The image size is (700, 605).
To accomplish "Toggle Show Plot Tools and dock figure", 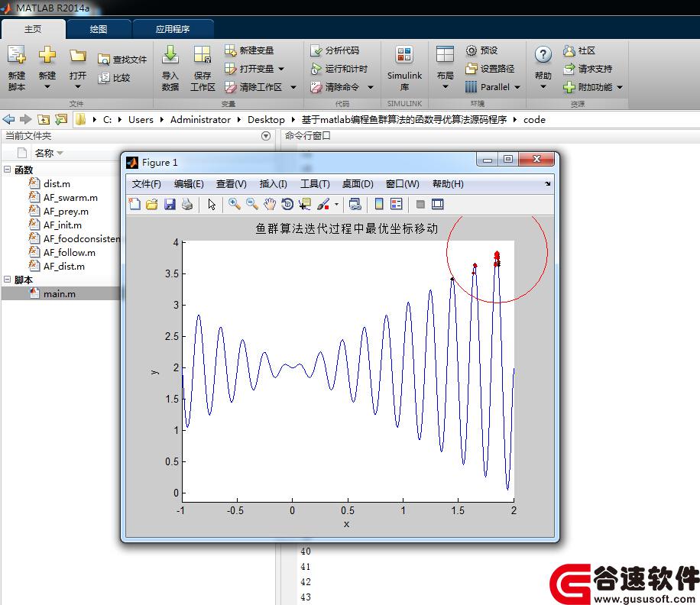I will (x=437, y=204).
